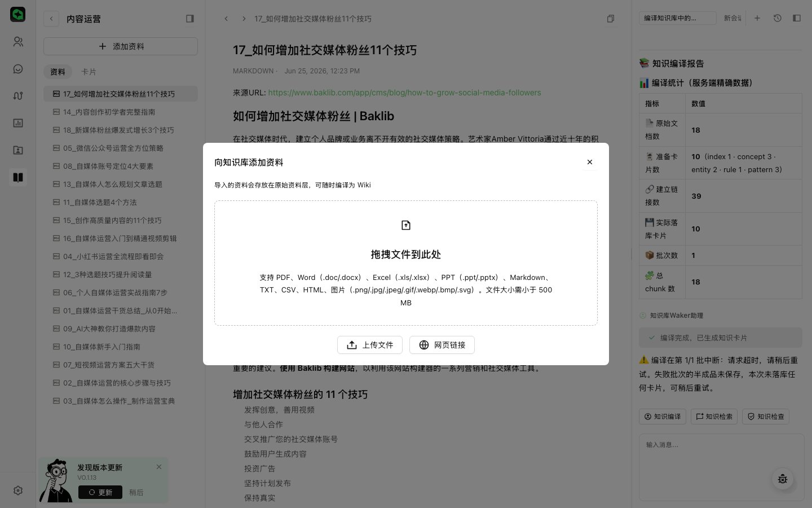
Task: Click the 上传文件 upload button
Action: pos(370,345)
